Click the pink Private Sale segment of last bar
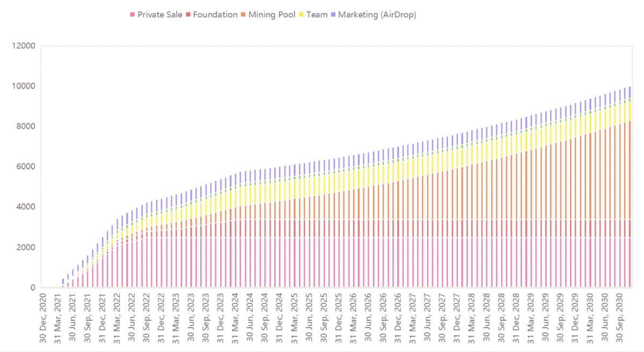This screenshot has width=644, height=352. (630, 263)
